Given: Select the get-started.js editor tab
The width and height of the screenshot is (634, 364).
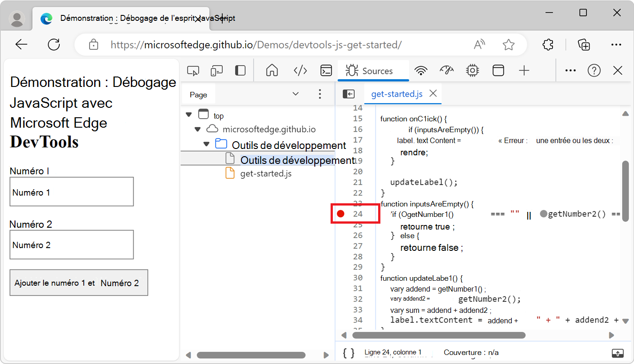Looking at the screenshot, I should (x=396, y=94).
